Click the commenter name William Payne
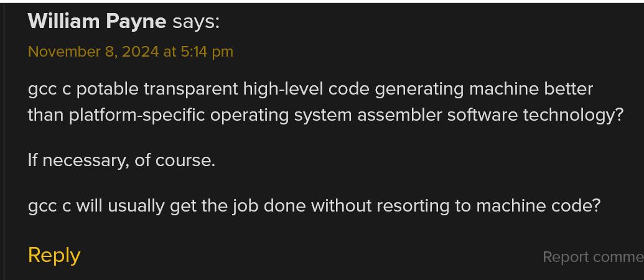The width and height of the screenshot is (644, 280). pos(97,21)
